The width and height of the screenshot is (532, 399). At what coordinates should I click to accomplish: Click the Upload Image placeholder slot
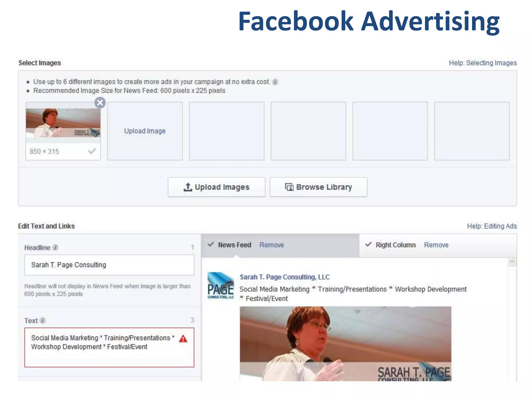(x=145, y=131)
